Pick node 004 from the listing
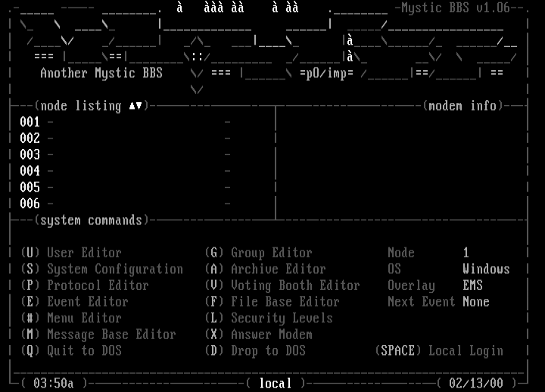The image size is (545, 392). point(30,171)
